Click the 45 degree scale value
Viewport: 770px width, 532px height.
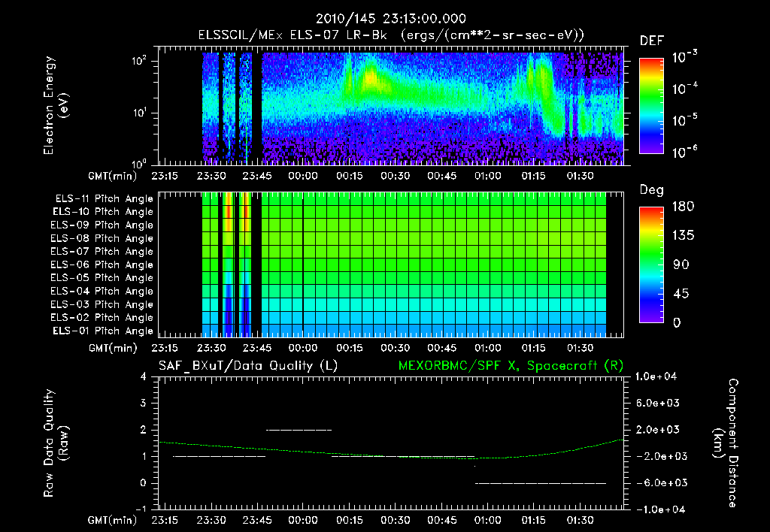tap(681, 294)
